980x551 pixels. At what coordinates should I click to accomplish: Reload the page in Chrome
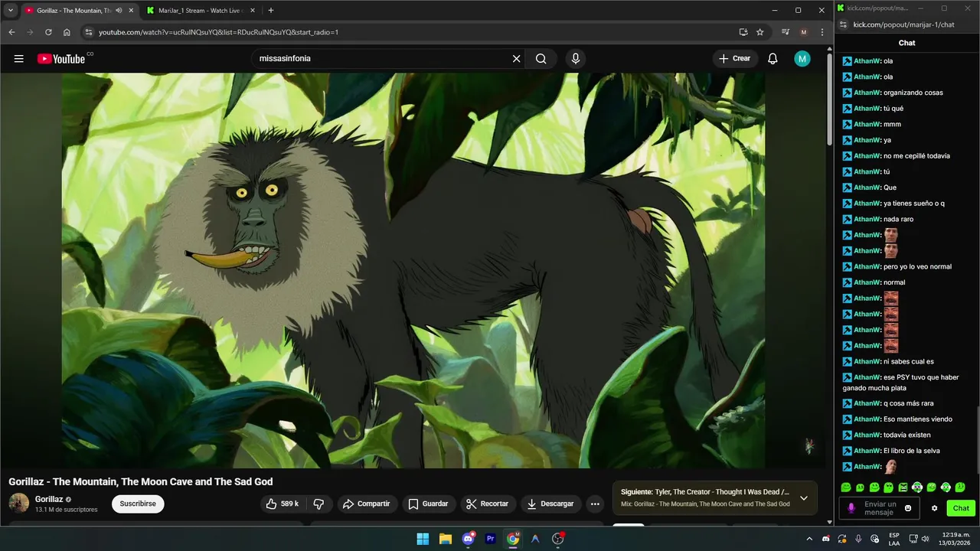coord(48,32)
